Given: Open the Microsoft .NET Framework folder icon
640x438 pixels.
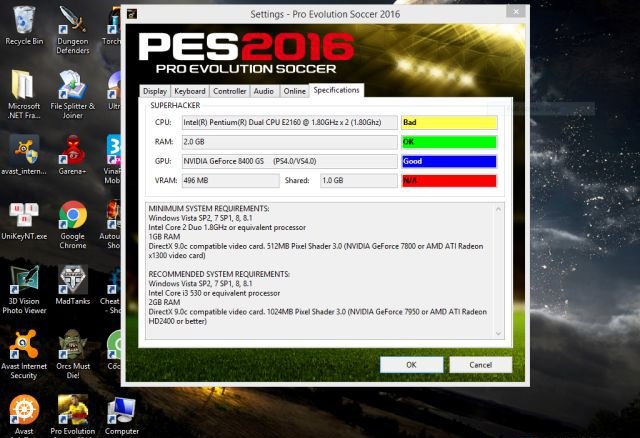Looking at the screenshot, I should click(24, 94).
